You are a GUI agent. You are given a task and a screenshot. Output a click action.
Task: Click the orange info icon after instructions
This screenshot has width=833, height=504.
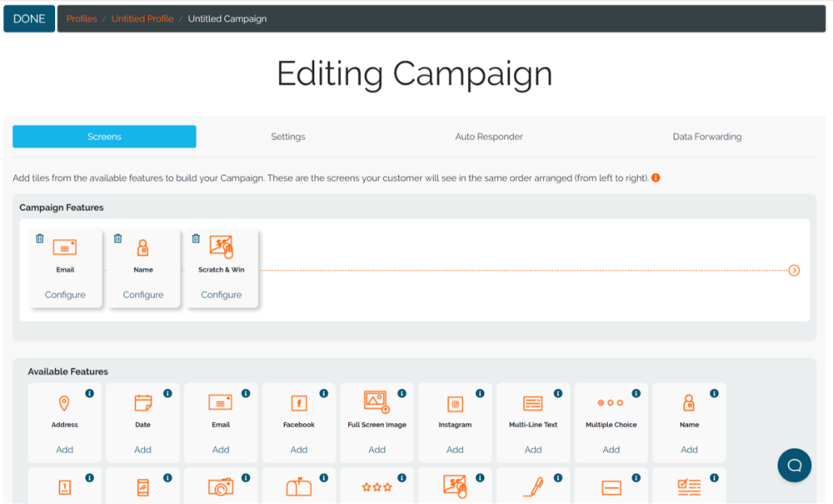pos(656,178)
